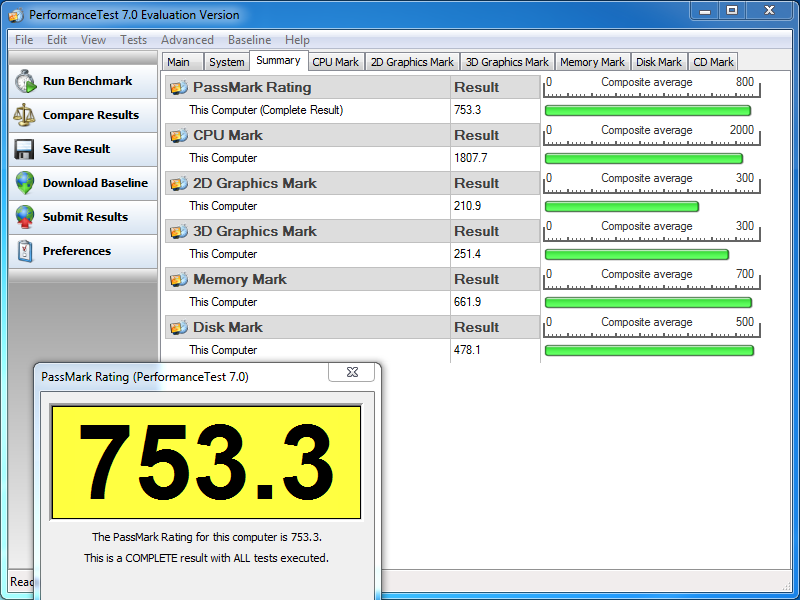The height and width of the screenshot is (600, 800).
Task: Go to the 2D Graphics Mark tab
Action: pos(412,62)
